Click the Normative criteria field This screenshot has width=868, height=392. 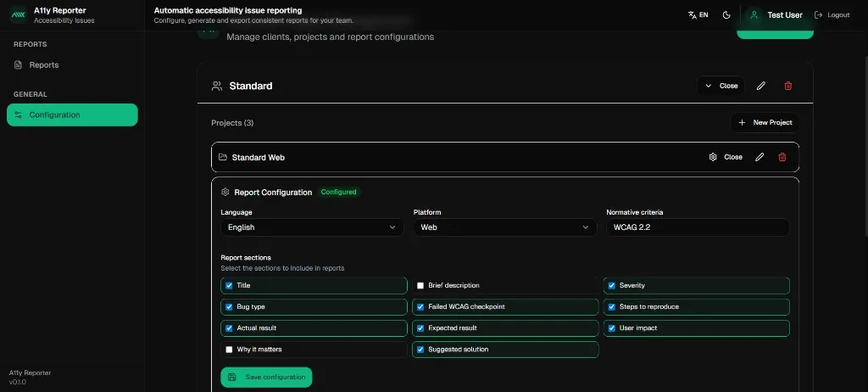point(698,227)
